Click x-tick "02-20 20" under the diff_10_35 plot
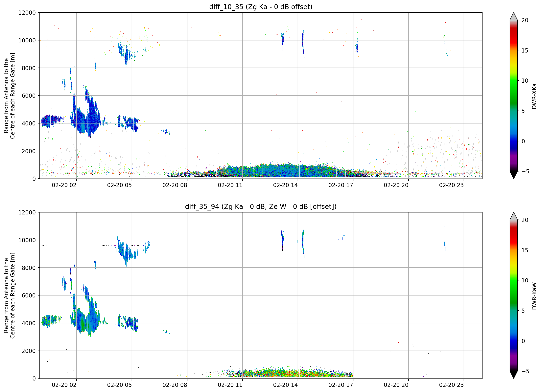Image resolution: width=541 pixels, height=392 pixels. click(396, 185)
